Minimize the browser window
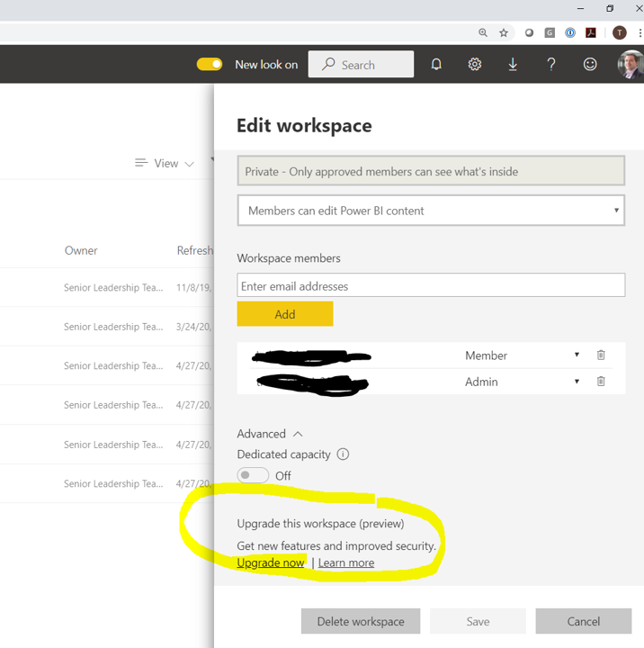 point(580,8)
